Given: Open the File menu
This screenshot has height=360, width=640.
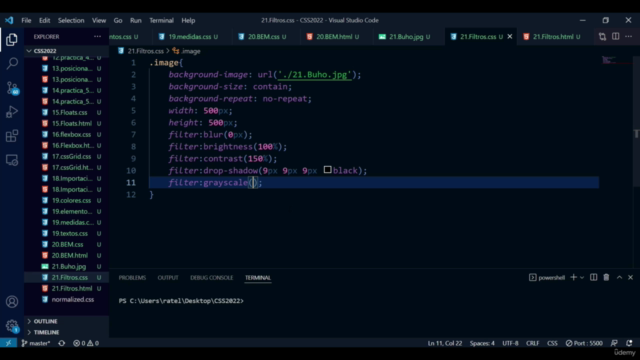Looking at the screenshot, I should tap(26, 20).
